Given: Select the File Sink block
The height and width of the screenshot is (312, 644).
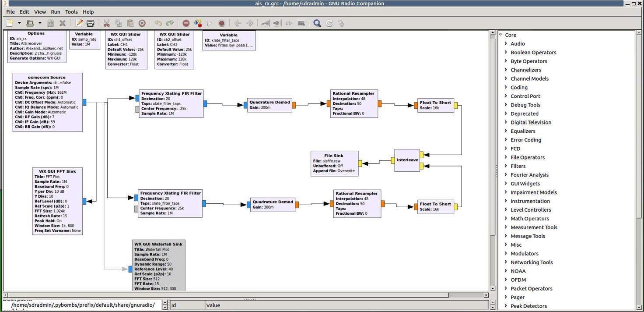Looking at the screenshot, I should pos(334,163).
